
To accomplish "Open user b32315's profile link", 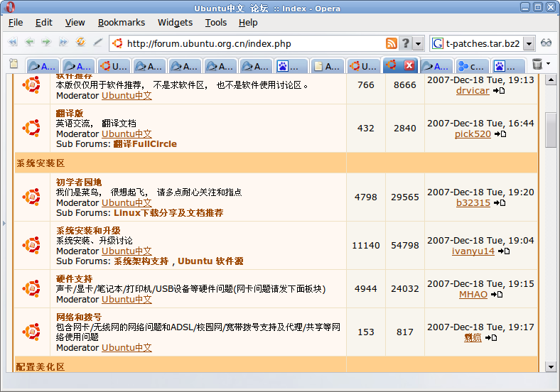I will (473, 203).
